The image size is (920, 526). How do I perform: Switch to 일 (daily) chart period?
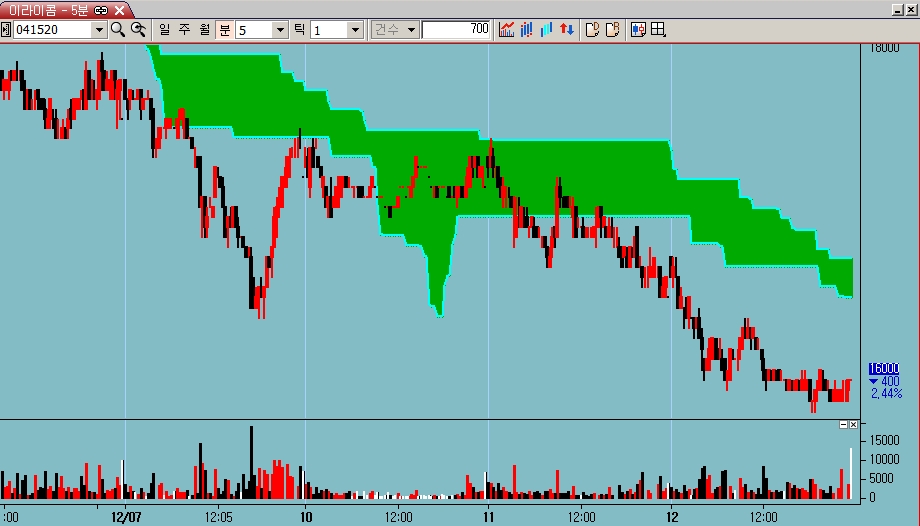point(164,29)
